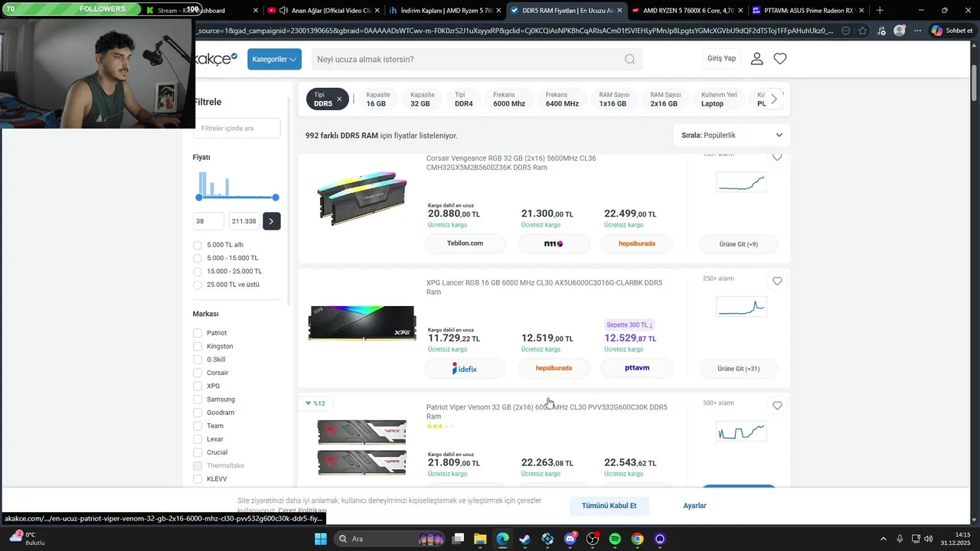The width and height of the screenshot is (980, 551).
Task: Check the Samsung brand filter
Action: [x=198, y=399]
